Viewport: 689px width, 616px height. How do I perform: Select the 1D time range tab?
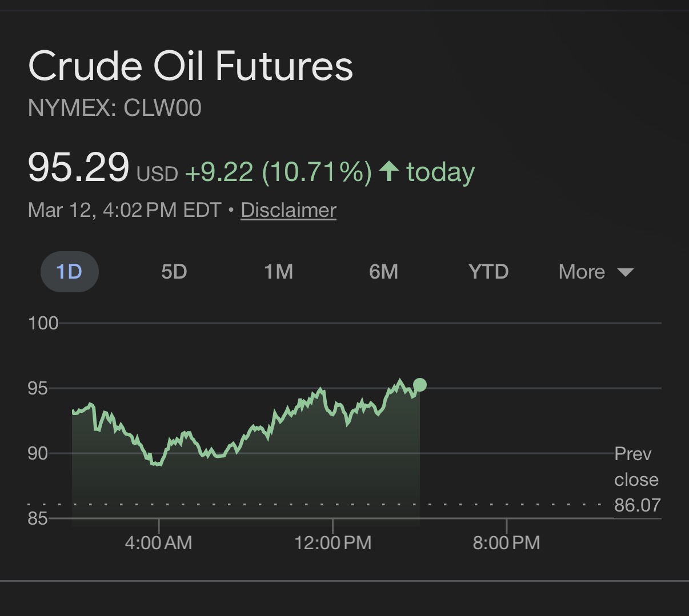tap(69, 272)
